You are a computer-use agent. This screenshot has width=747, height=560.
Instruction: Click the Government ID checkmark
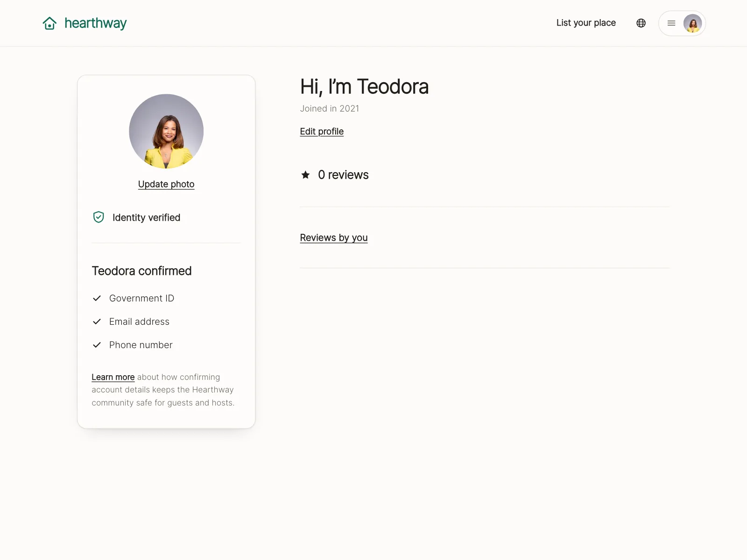point(97,298)
